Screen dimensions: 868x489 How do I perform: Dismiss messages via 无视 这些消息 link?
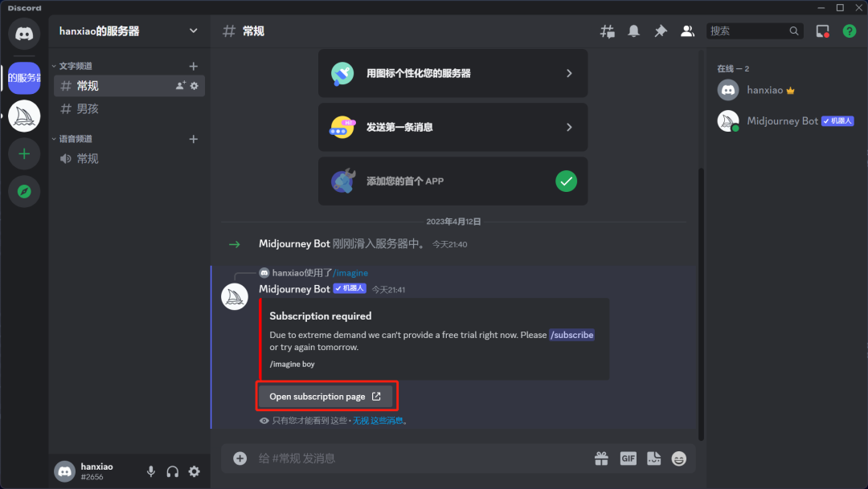[x=378, y=421]
